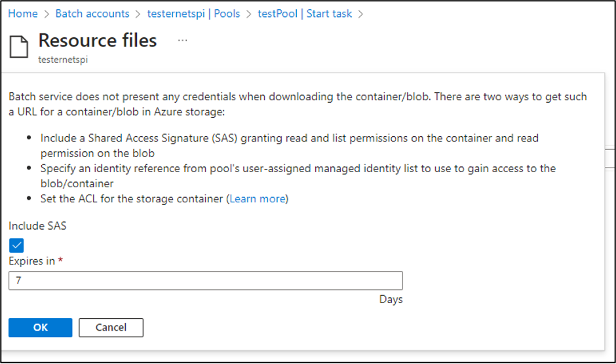This screenshot has height=364, width=616.
Task: Return to testPool | Start task breadcrumb
Action: coord(305,14)
